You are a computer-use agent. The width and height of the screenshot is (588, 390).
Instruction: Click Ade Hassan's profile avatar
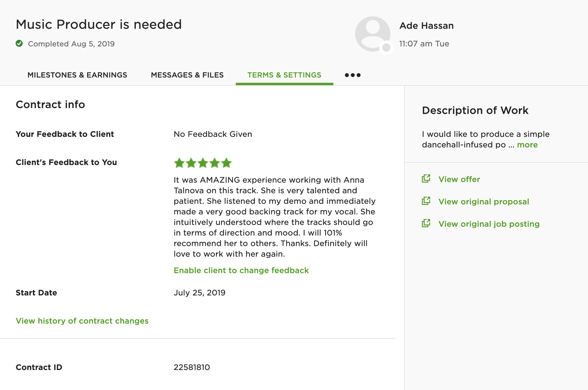372,34
